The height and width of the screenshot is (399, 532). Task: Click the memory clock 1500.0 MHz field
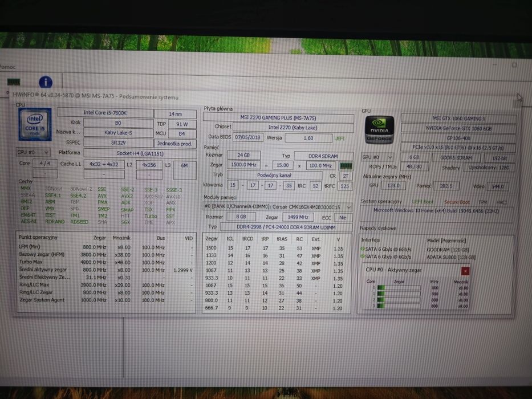click(243, 165)
